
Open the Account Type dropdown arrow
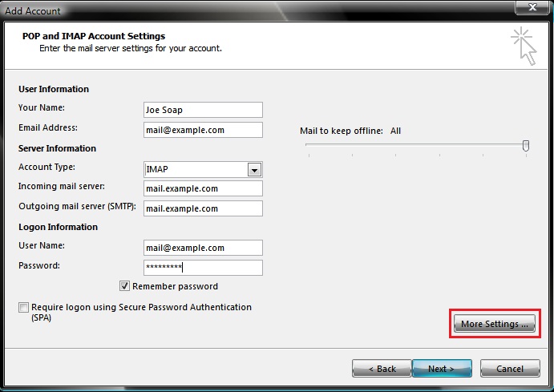pos(254,170)
